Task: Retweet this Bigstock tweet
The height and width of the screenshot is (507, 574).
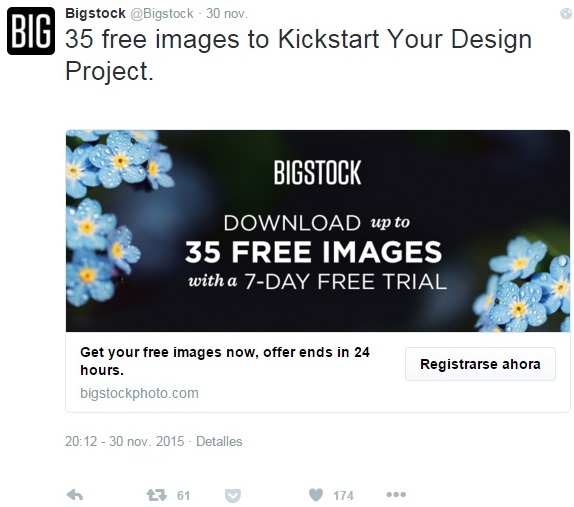Action: [156, 495]
